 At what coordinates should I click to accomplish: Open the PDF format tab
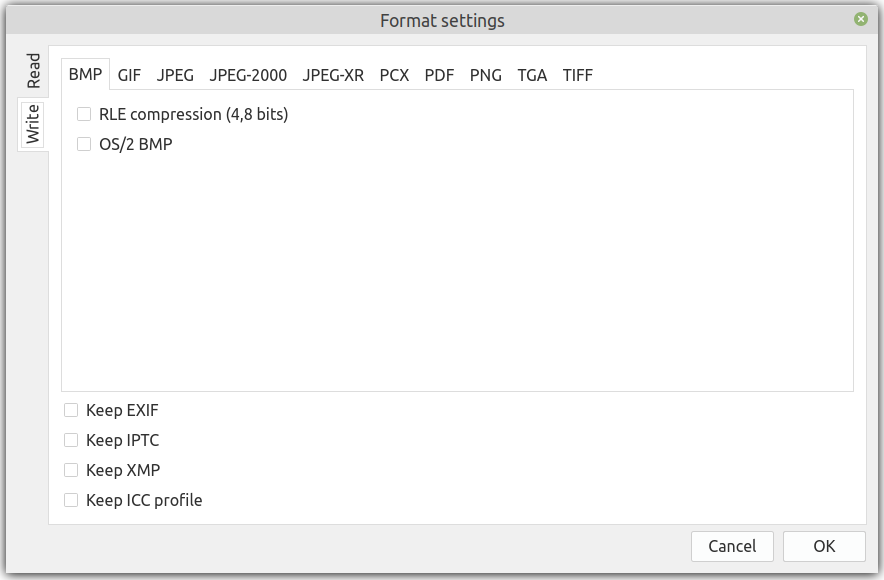point(439,75)
